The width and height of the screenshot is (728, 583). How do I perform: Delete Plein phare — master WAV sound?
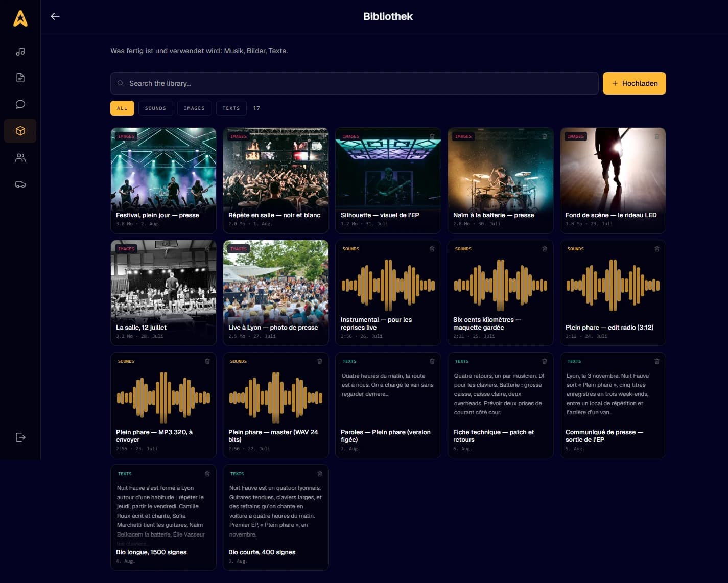click(x=320, y=361)
